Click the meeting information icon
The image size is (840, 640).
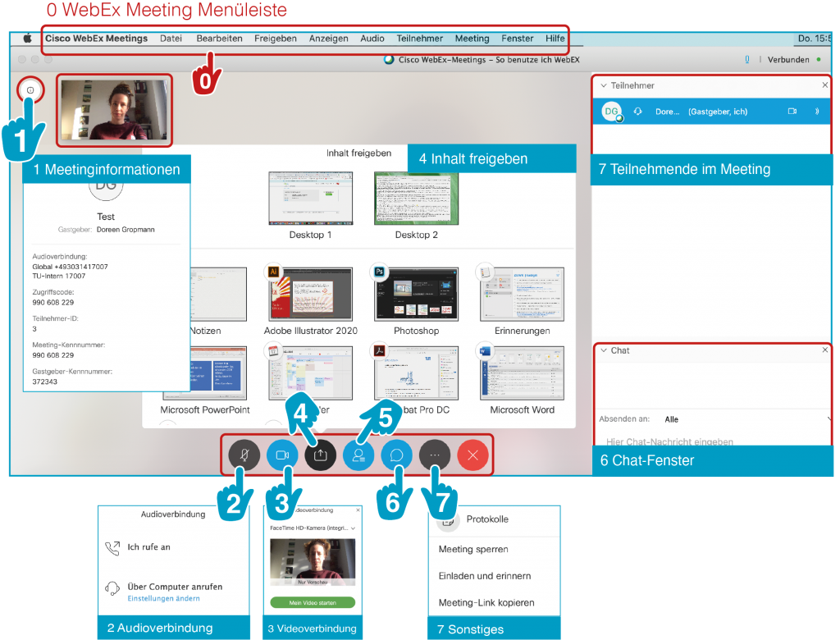[30, 90]
